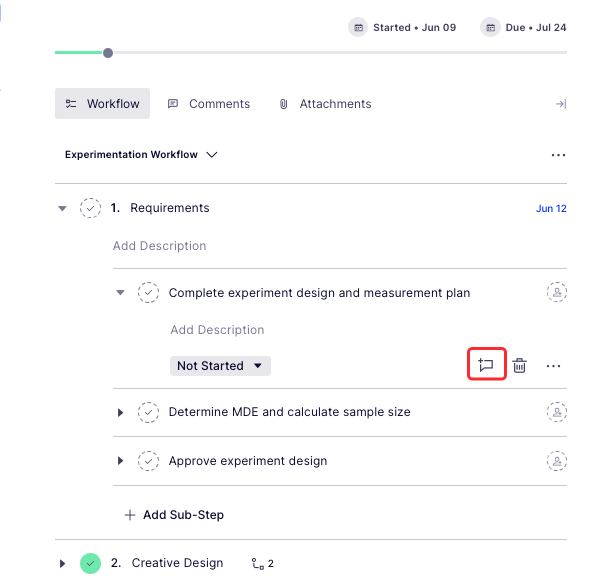The width and height of the screenshot is (600, 584).
Task: Open sub-step more options ellipsis
Action: [553, 366]
